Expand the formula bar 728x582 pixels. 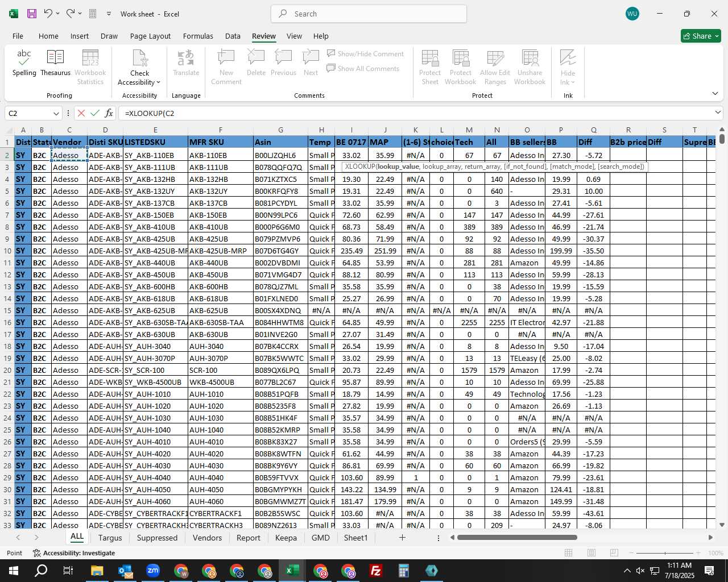pyautogui.click(x=718, y=113)
